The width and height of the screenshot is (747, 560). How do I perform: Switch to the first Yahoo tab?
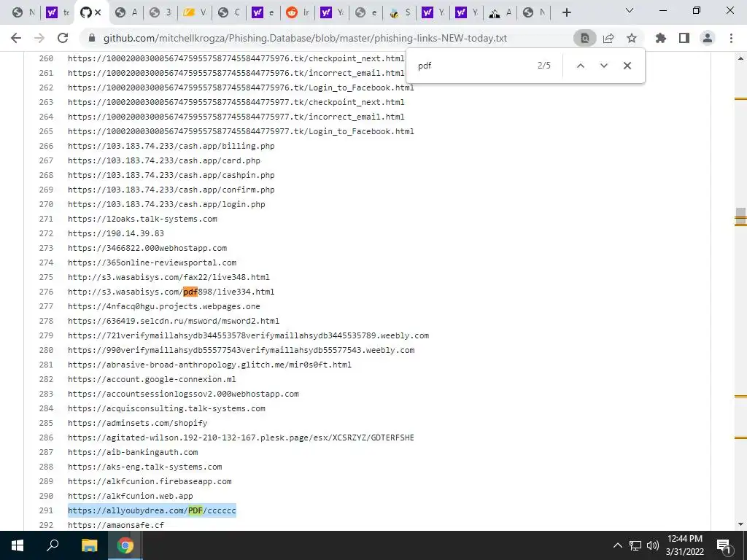pos(58,12)
